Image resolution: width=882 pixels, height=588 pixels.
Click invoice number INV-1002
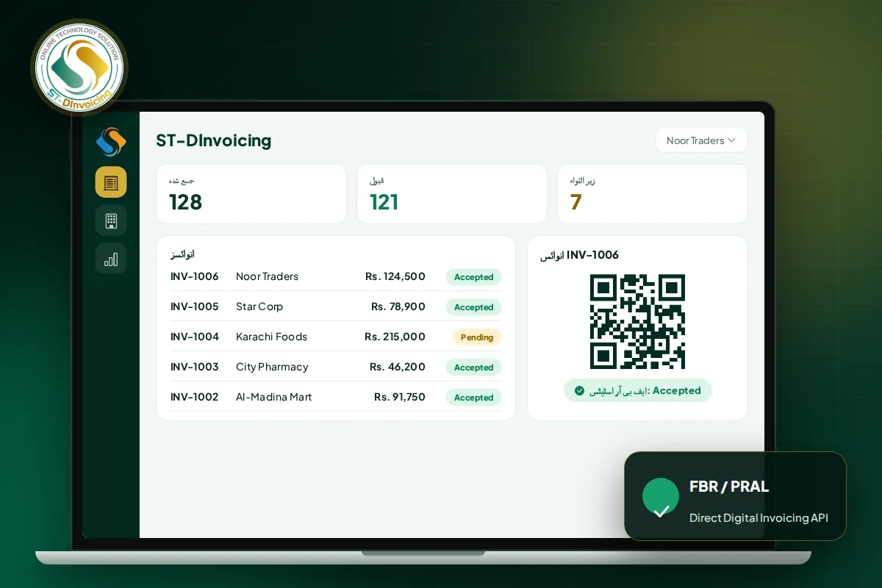click(195, 397)
